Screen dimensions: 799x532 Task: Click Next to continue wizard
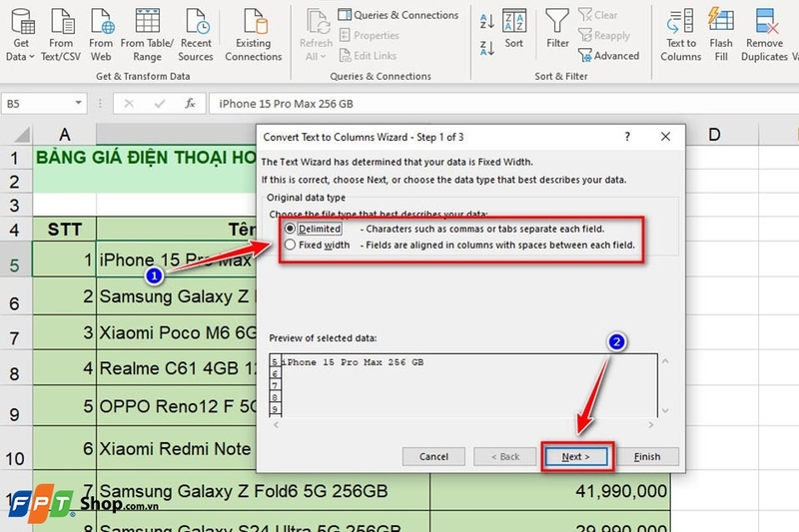pyautogui.click(x=576, y=457)
